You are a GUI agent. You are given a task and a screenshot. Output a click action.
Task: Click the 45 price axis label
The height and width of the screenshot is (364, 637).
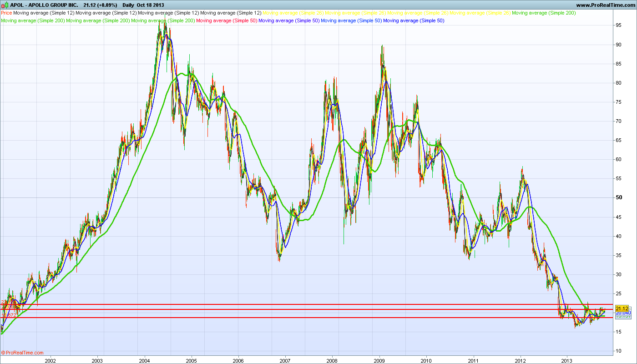click(x=619, y=217)
